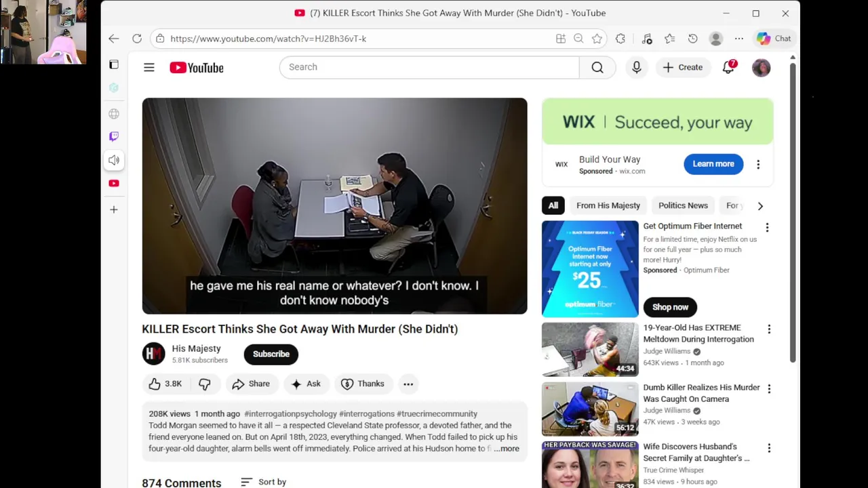The width and height of the screenshot is (868, 488).
Task: Open the Dumb Killer Realizes thumbnail
Action: [x=590, y=409]
